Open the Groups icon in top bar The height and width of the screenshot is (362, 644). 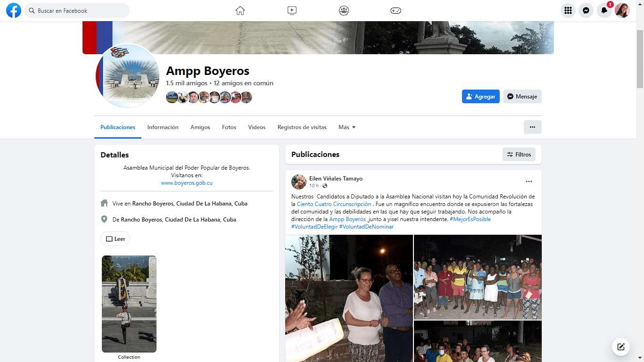344,10
